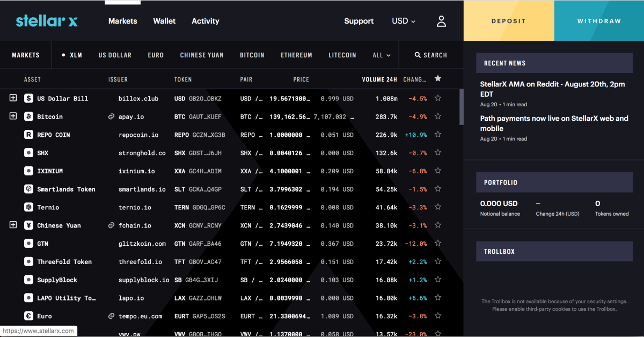This screenshot has width=644, height=337.
Task: Select the EURO market filter
Action: click(x=156, y=55)
